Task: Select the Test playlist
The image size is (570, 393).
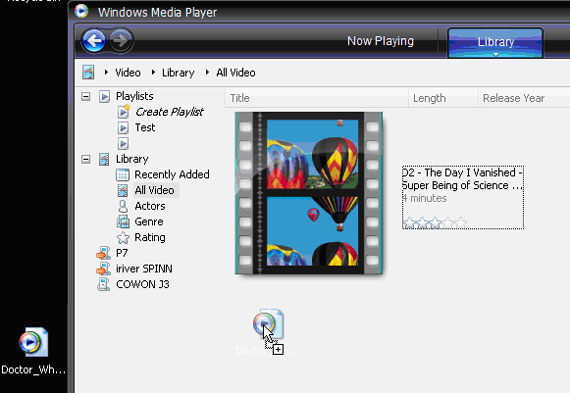Action: [145, 128]
